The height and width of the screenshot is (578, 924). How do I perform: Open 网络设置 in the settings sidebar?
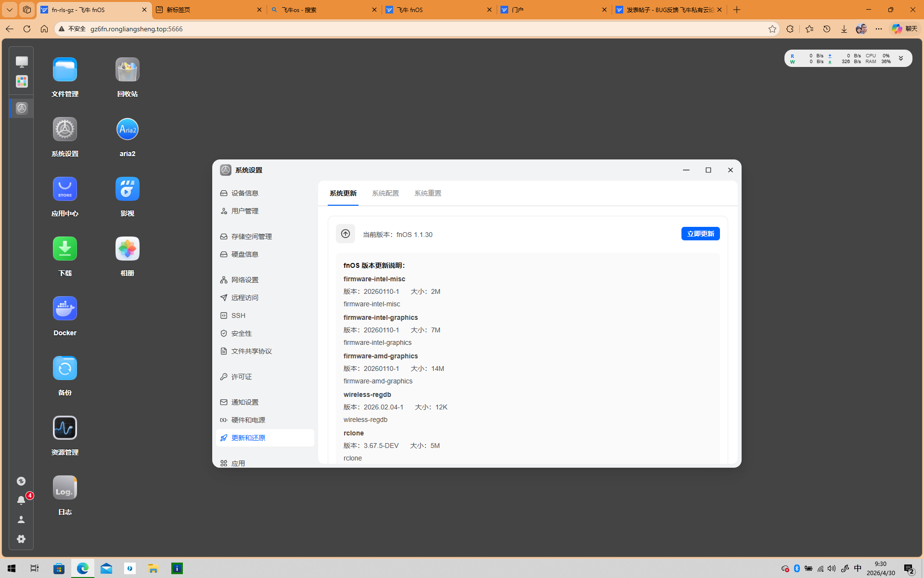tap(265, 280)
